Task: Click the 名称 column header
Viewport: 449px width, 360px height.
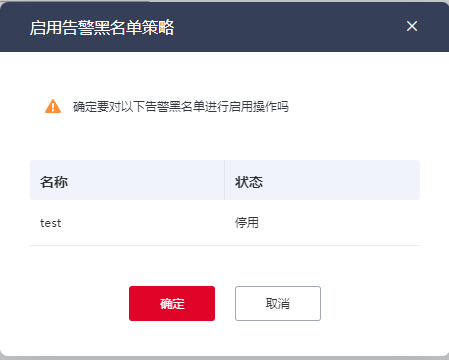Action: coord(54,182)
